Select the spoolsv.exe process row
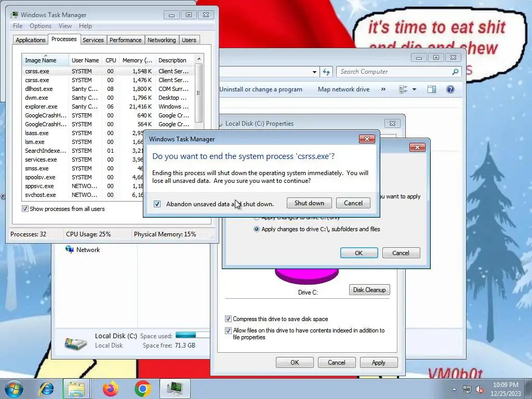The image size is (532, 399). pyautogui.click(x=83, y=177)
